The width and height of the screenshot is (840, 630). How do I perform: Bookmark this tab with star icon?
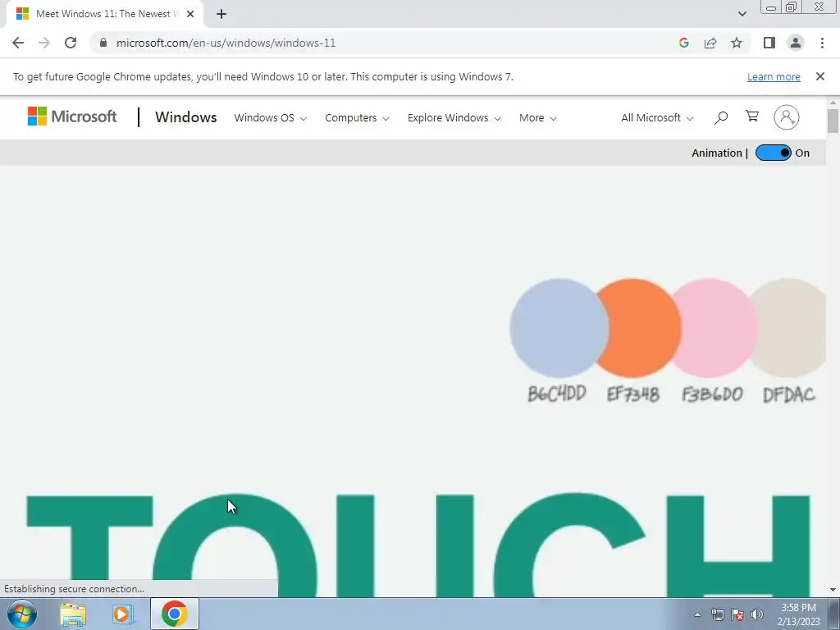(x=737, y=43)
